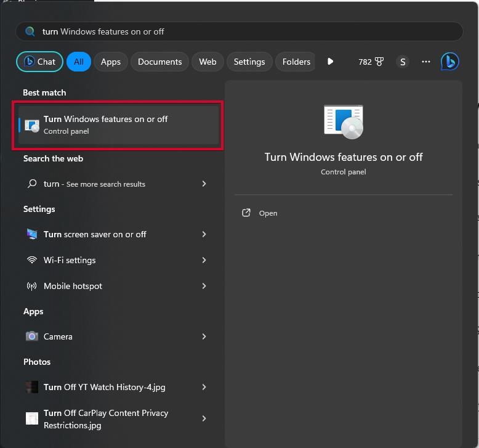The width and height of the screenshot is (479, 448).
Task: Expand the Mobile hotspot chevron
Action: 204,286
